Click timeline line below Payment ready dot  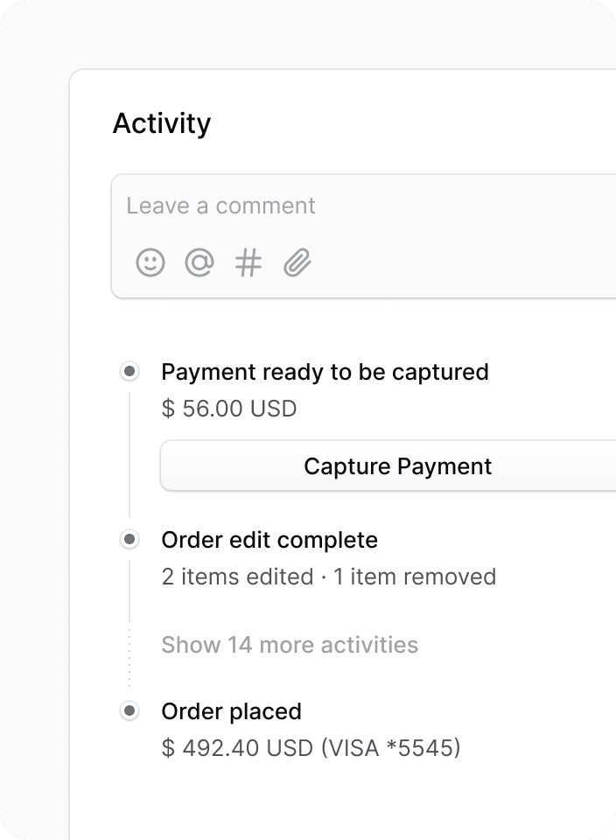[129, 454]
